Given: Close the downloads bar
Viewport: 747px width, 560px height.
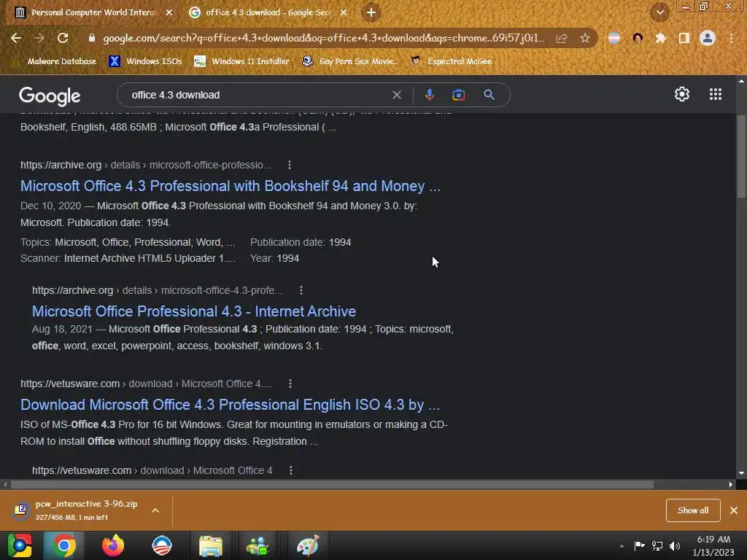Looking at the screenshot, I should point(734,510).
